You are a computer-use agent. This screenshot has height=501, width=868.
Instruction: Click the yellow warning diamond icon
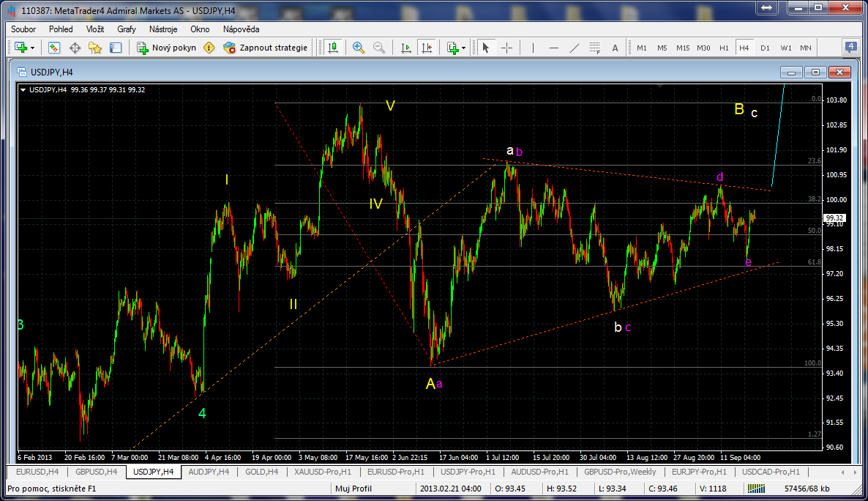coord(209,48)
